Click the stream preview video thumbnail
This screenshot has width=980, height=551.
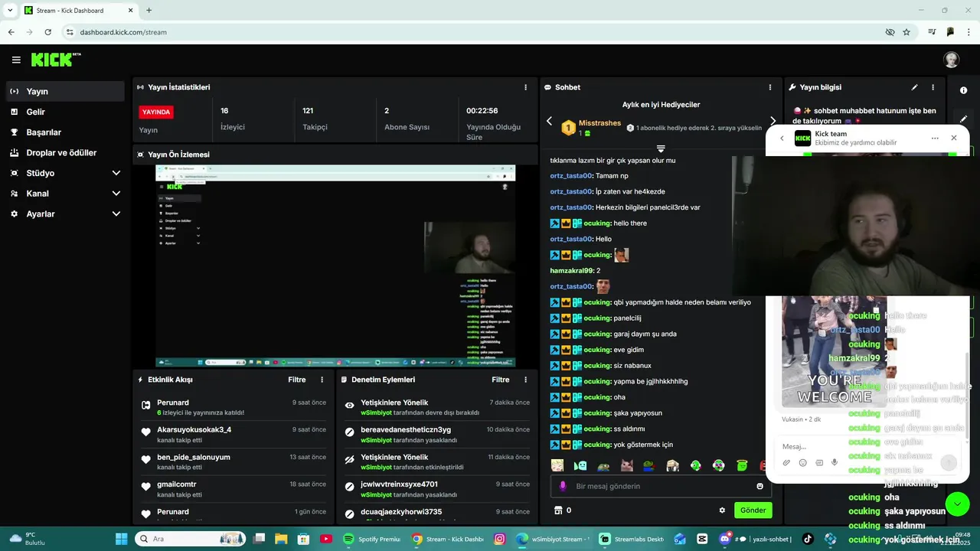pyautogui.click(x=335, y=266)
